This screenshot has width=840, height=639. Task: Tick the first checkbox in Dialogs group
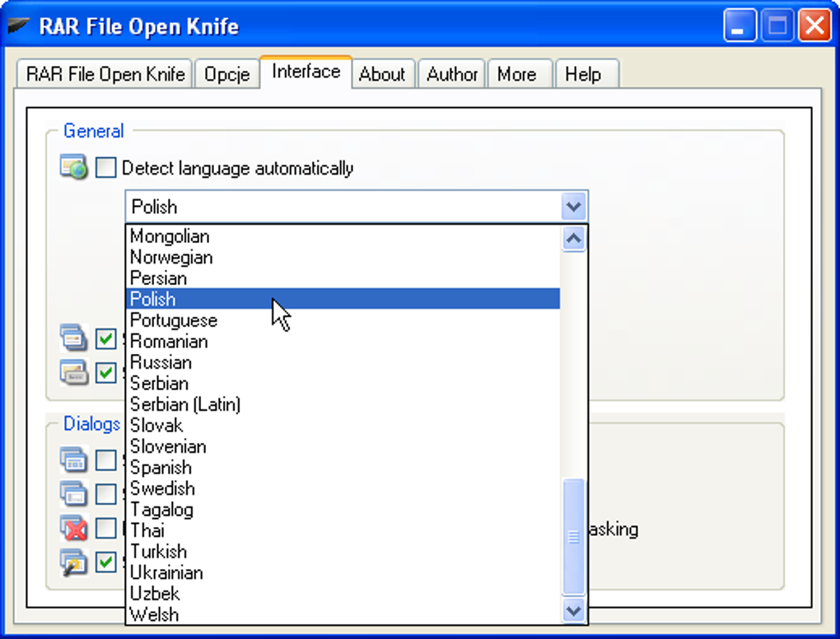tap(105, 459)
